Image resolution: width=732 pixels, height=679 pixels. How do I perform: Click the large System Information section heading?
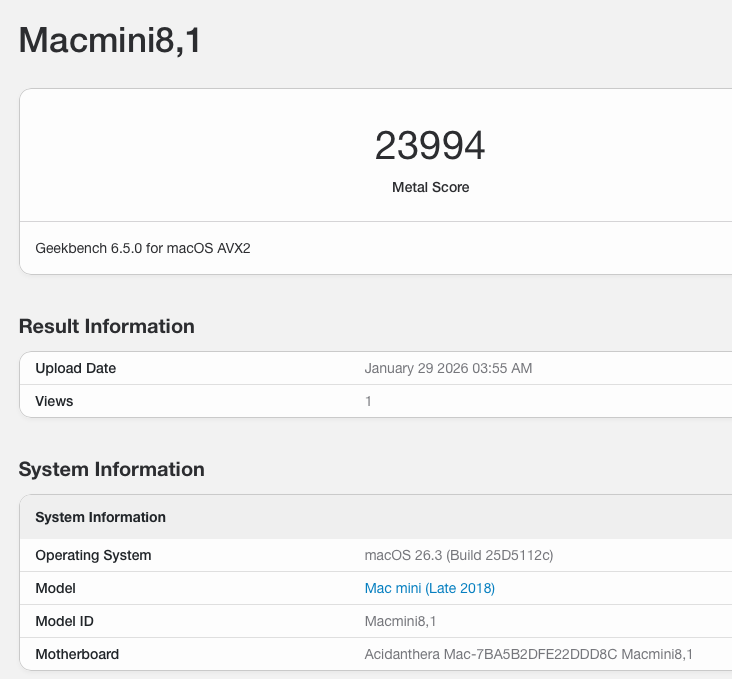coord(112,469)
